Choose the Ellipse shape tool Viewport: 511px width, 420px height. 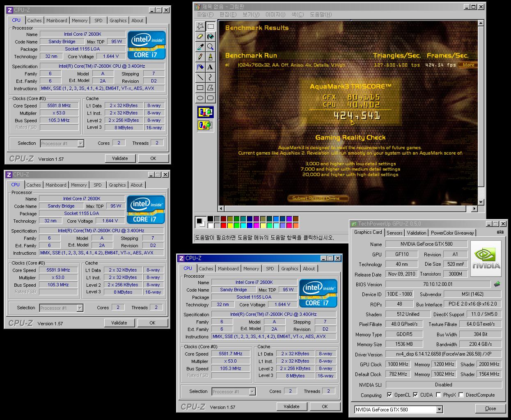200,98
